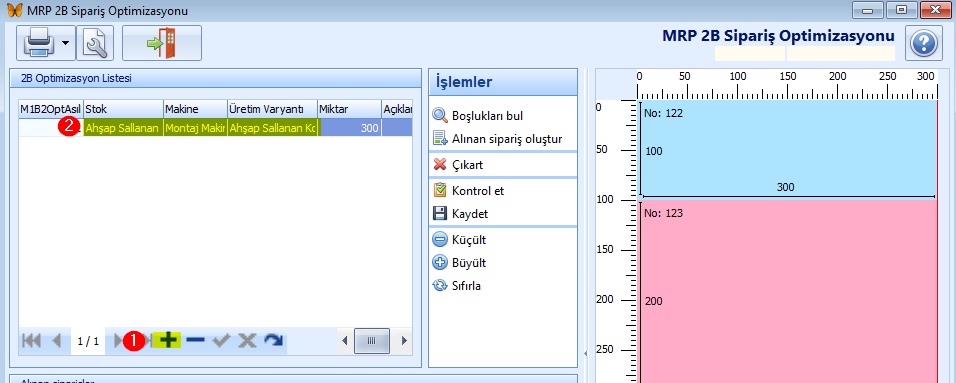Click Küçült to zoom out
This screenshot has height=383, width=956.
point(459,240)
